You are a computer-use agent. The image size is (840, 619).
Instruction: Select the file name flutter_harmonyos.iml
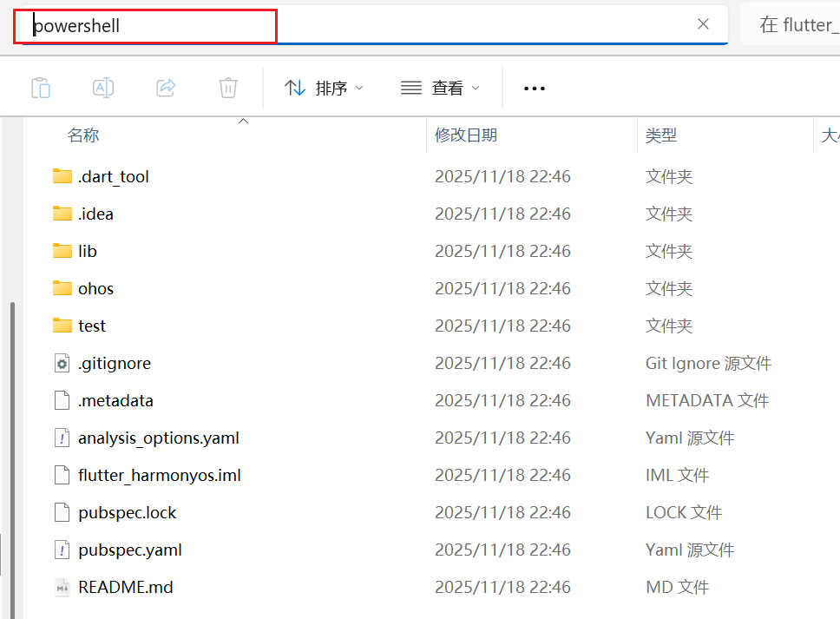[160, 476]
